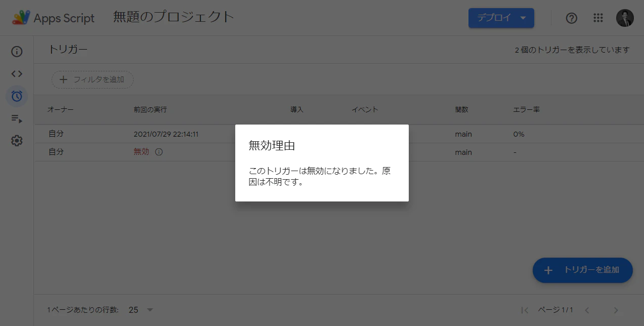
Task: Click the トリガーを追加 button
Action: point(583,270)
